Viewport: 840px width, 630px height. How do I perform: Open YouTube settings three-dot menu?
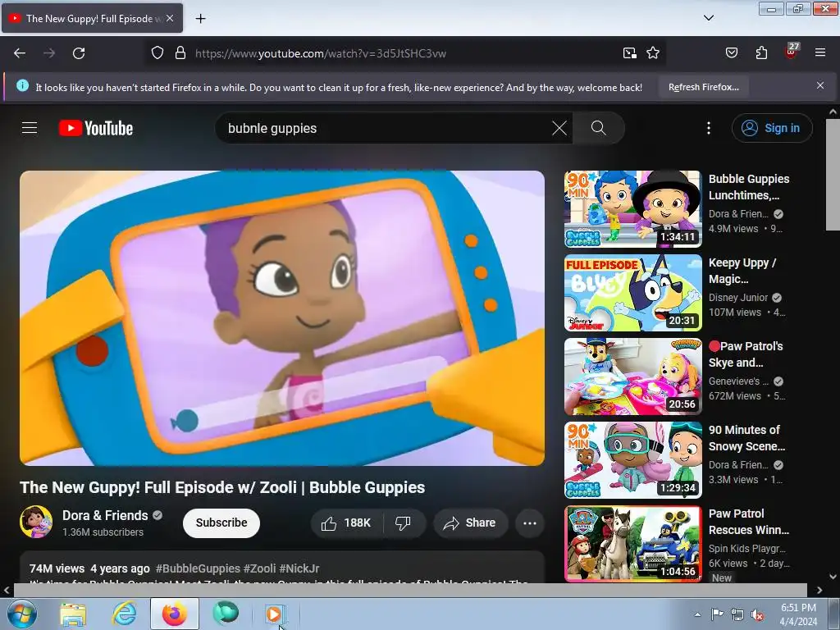[708, 127]
